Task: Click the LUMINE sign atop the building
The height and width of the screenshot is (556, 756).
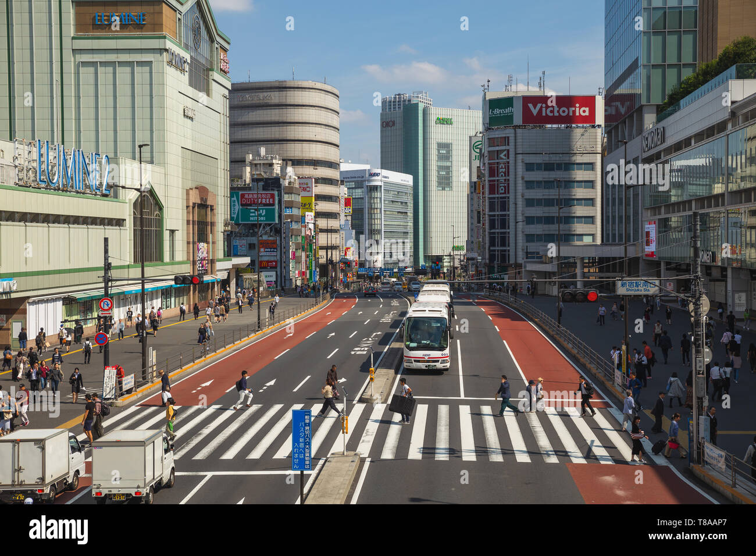Action: coord(120,19)
